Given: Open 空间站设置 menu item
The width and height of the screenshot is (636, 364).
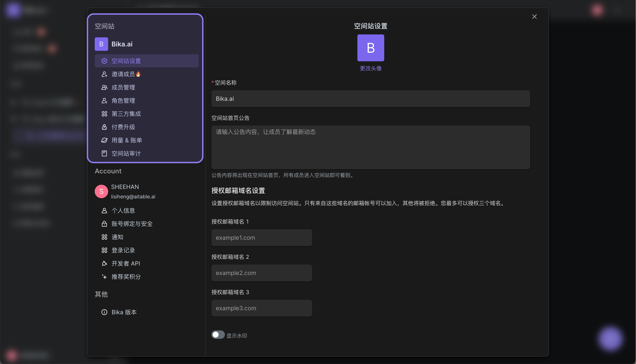Looking at the screenshot, I should [x=147, y=61].
